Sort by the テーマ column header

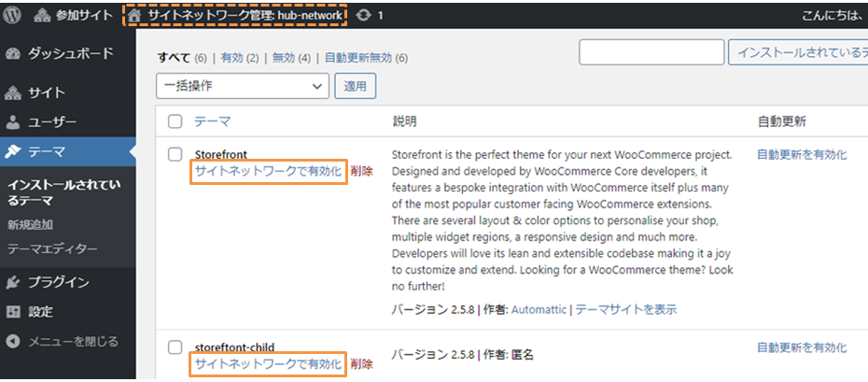pyautogui.click(x=212, y=121)
